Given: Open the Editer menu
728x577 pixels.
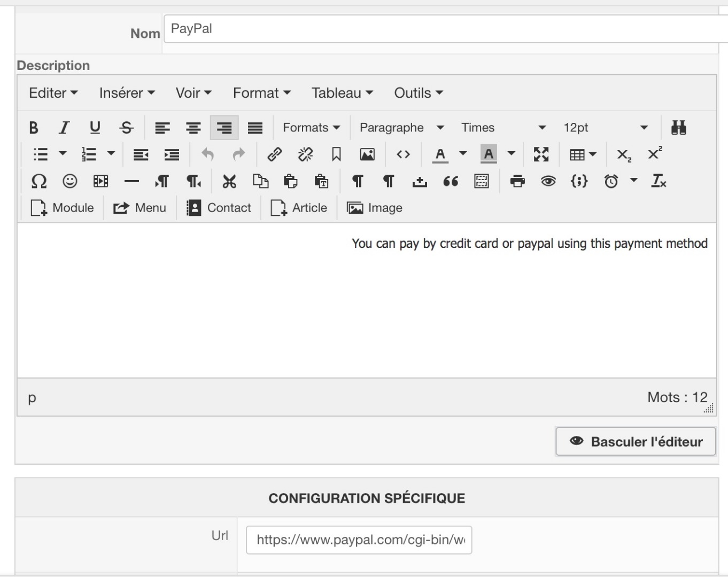Looking at the screenshot, I should (53, 93).
